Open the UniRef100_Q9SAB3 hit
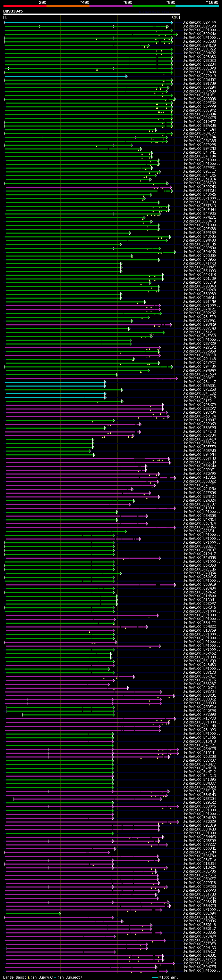 click(x=199, y=57)
